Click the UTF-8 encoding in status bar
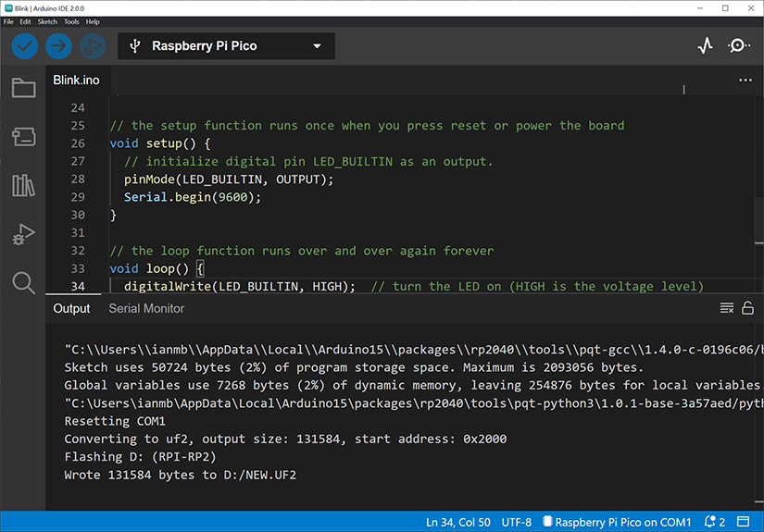Image resolution: width=764 pixels, height=532 pixels. [x=514, y=522]
